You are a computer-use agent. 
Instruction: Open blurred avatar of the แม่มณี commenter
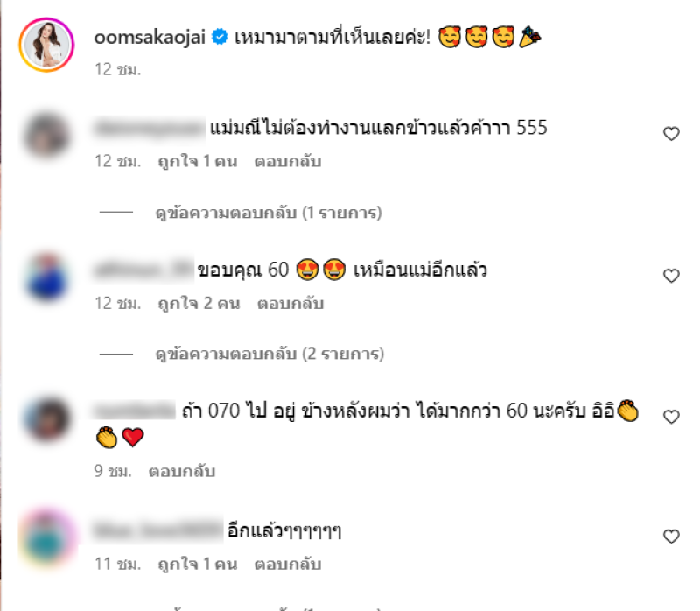click(47, 136)
